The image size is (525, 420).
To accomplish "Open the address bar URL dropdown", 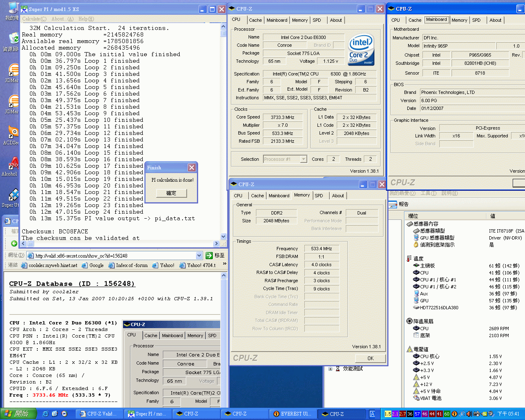I will 199,256.
